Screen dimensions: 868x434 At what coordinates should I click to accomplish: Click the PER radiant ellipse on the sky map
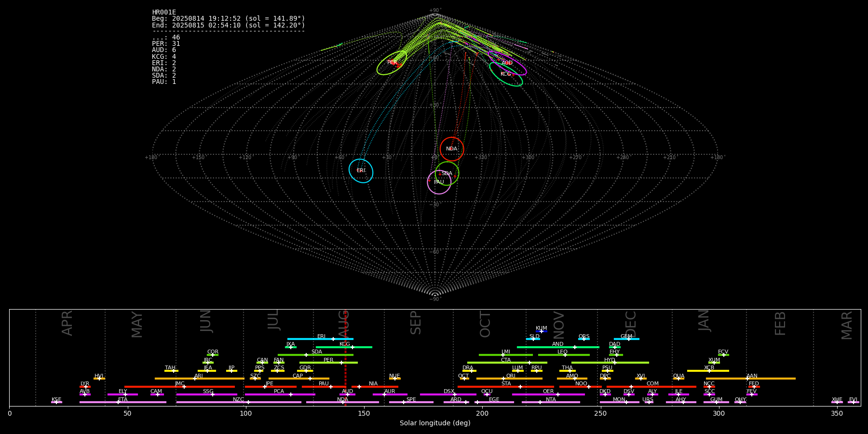[392, 63]
